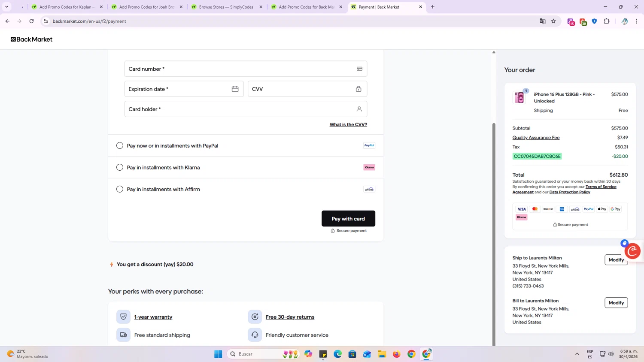Click the shield icon beside 1-year warranty
Screen dimensions: 644x362
123,317
